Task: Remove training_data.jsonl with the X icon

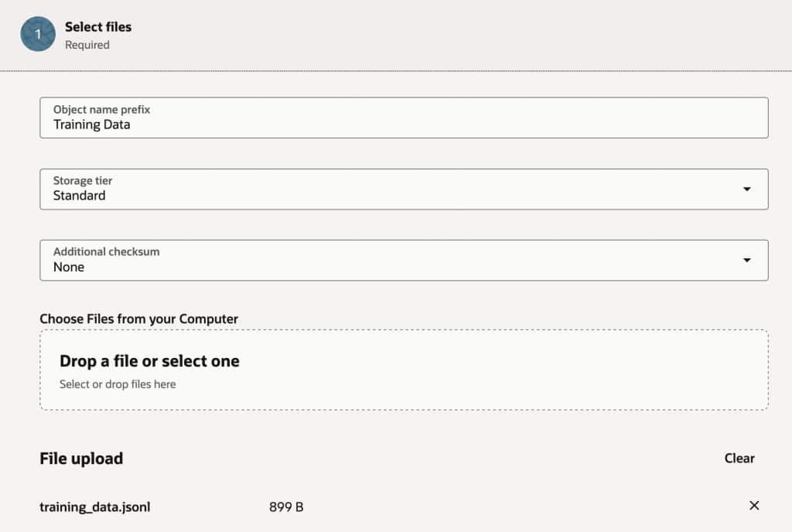Action: 754,506
